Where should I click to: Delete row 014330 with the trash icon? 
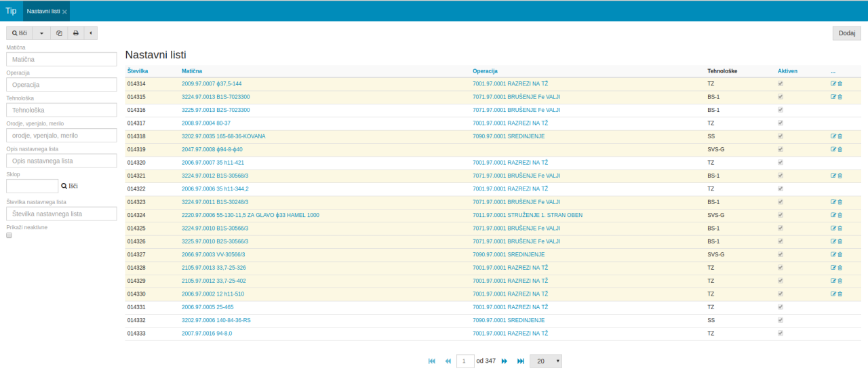tap(840, 294)
